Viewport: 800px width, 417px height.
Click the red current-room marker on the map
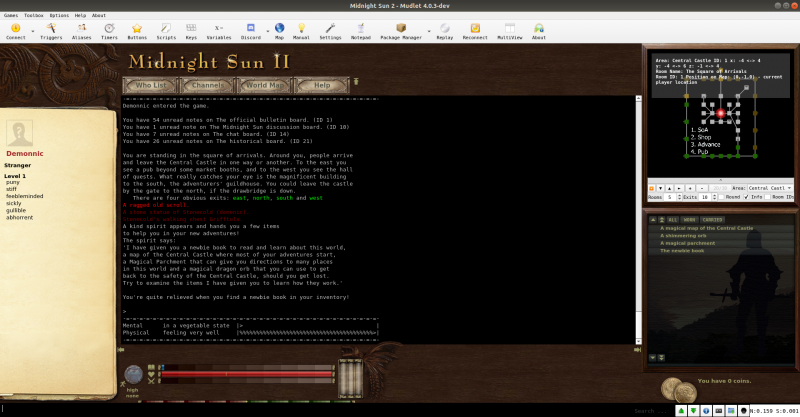720,113
